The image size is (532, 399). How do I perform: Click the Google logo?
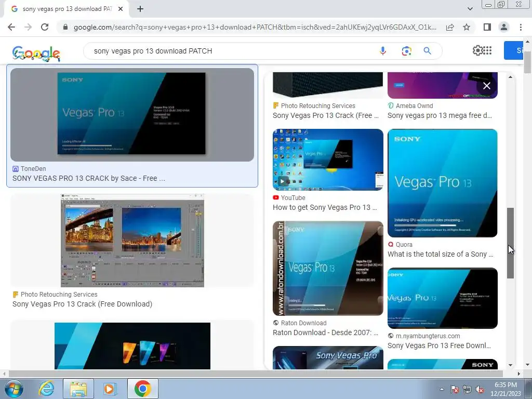coord(36,54)
